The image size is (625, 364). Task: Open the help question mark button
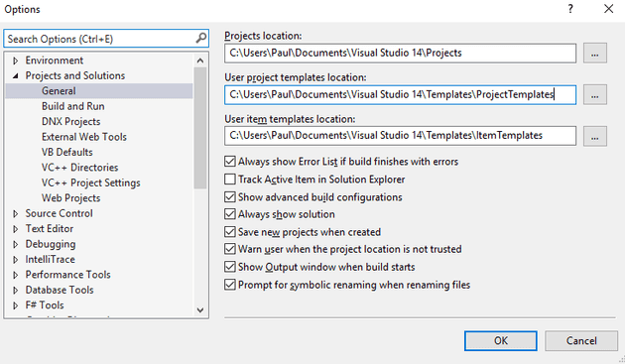(570, 9)
